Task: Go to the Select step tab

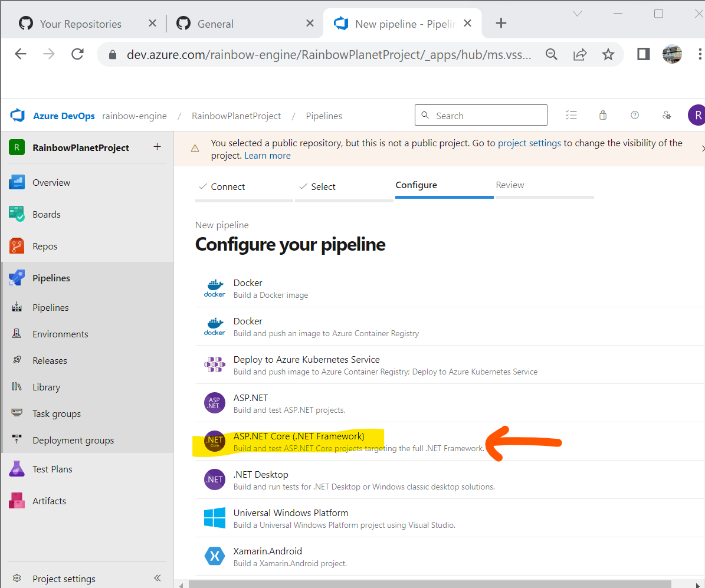Action: click(344, 188)
